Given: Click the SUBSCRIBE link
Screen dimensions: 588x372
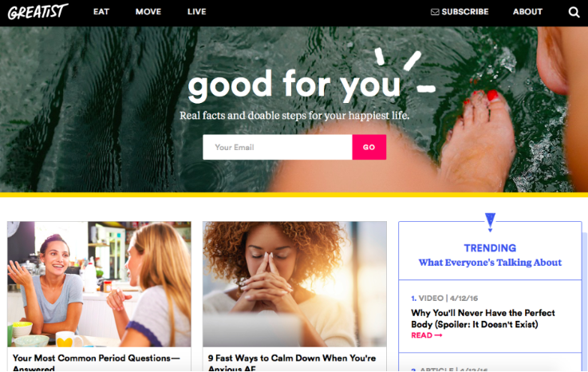Looking at the screenshot, I should [464, 12].
